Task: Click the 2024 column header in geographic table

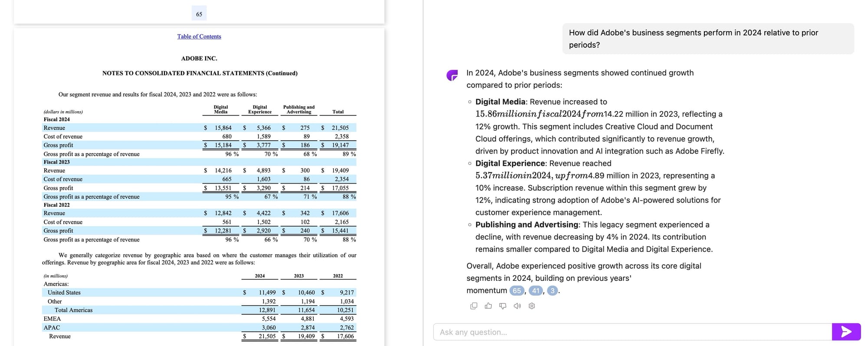Action: coord(260,276)
